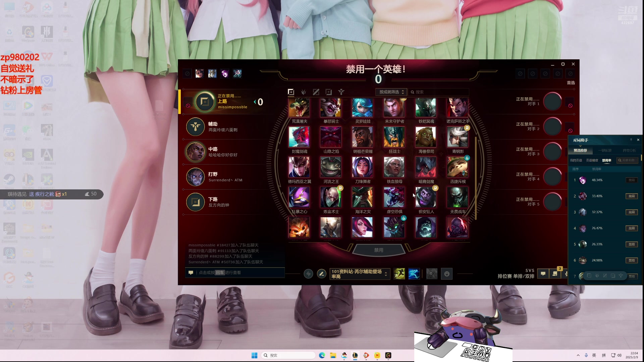Viewport: 644px width, 362px height.
Task: Change the second summoner spell slot
Action: pyautogui.click(x=414, y=274)
